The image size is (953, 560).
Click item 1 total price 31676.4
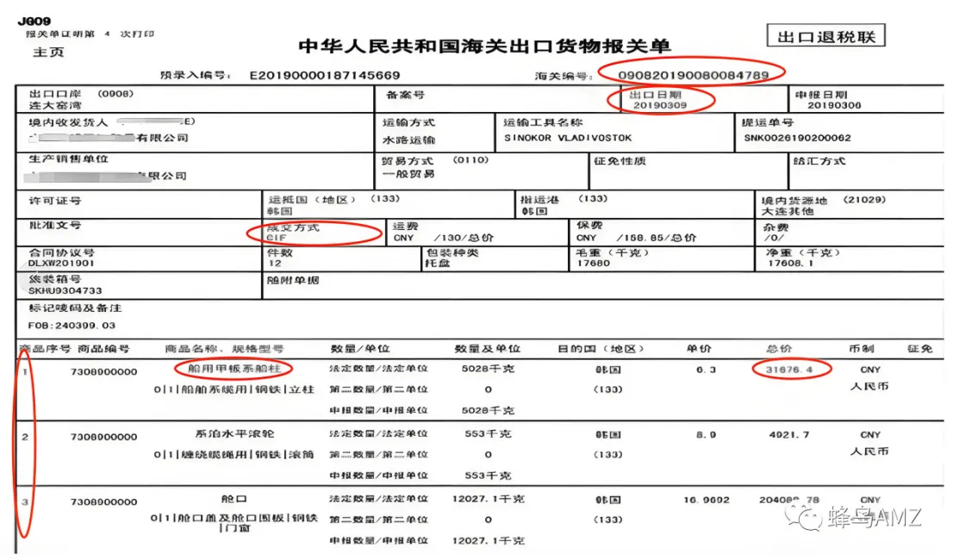pyautogui.click(x=789, y=370)
